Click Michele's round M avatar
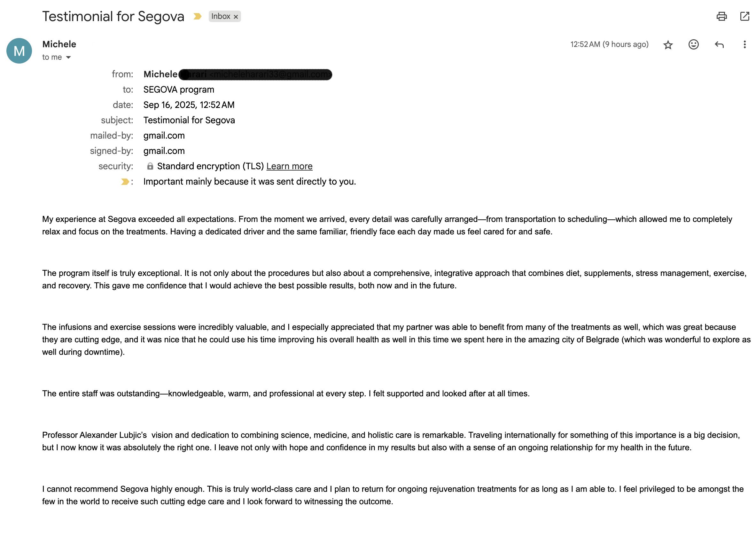Viewport: 756px width, 533px height. (19, 51)
